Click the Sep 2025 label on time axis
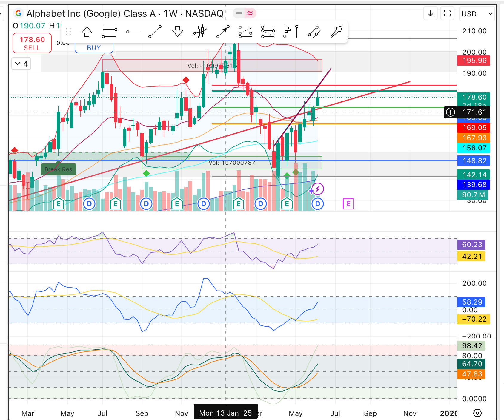The height and width of the screenshot is (420, 504). pos(370,413)
